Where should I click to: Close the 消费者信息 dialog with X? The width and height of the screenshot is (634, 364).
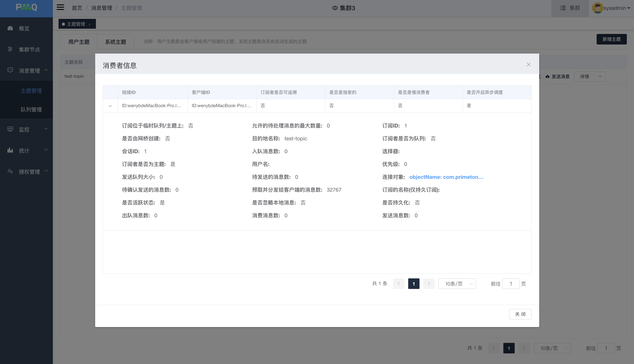tap(528, 65)
